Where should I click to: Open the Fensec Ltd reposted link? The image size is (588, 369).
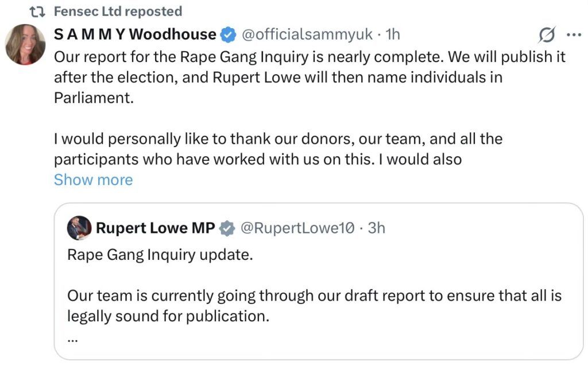click(x=118, y=11)
